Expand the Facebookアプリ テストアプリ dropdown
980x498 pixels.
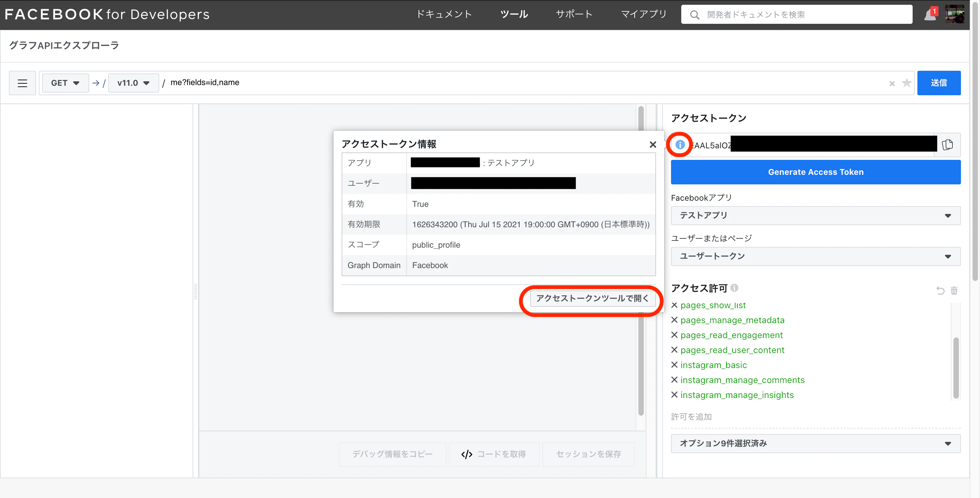click(816, 215)
